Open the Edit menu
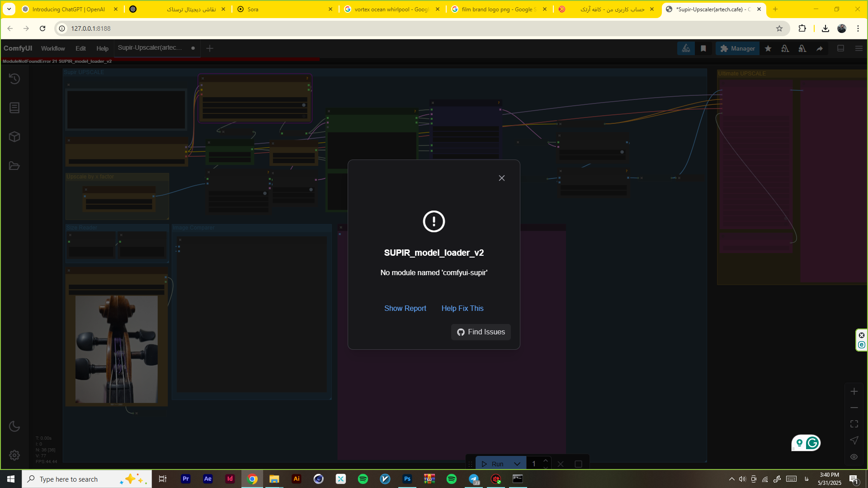 pyautogui.click(x=80, y=48)
